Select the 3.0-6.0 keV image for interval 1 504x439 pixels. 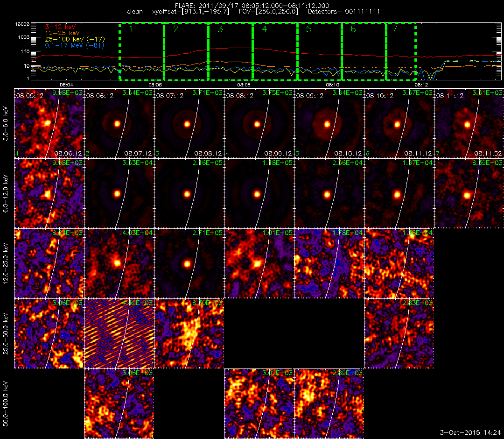tap(49, 123)
